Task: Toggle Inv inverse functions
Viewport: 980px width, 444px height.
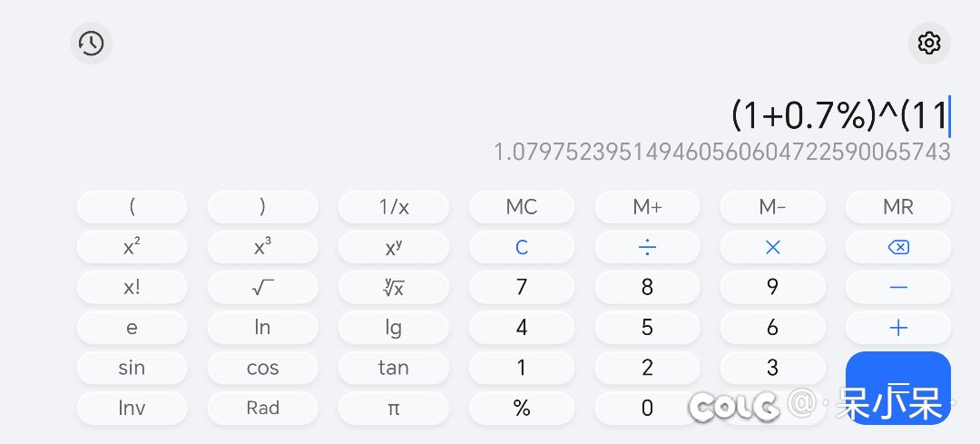Action: pos(132,408)
